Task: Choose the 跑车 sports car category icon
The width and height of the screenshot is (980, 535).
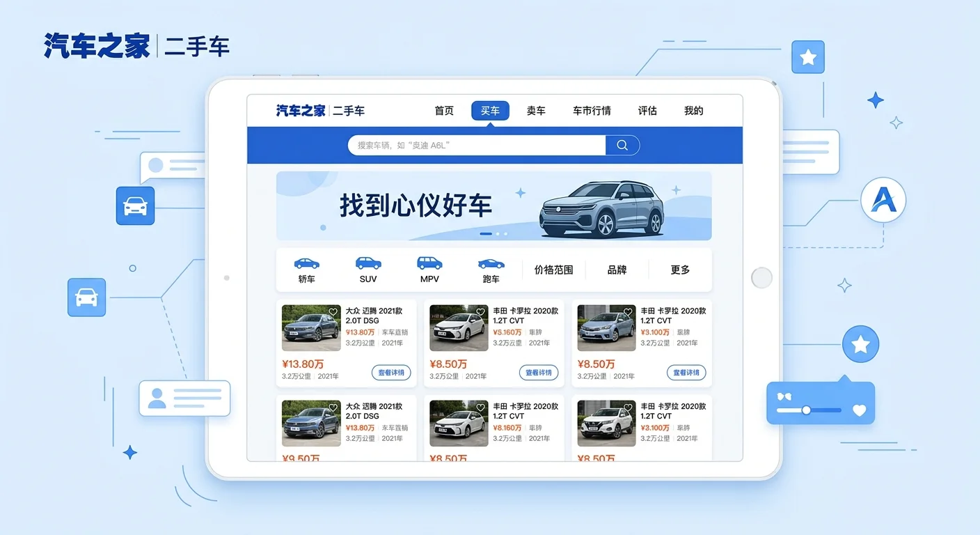Action: coord(491,270)
